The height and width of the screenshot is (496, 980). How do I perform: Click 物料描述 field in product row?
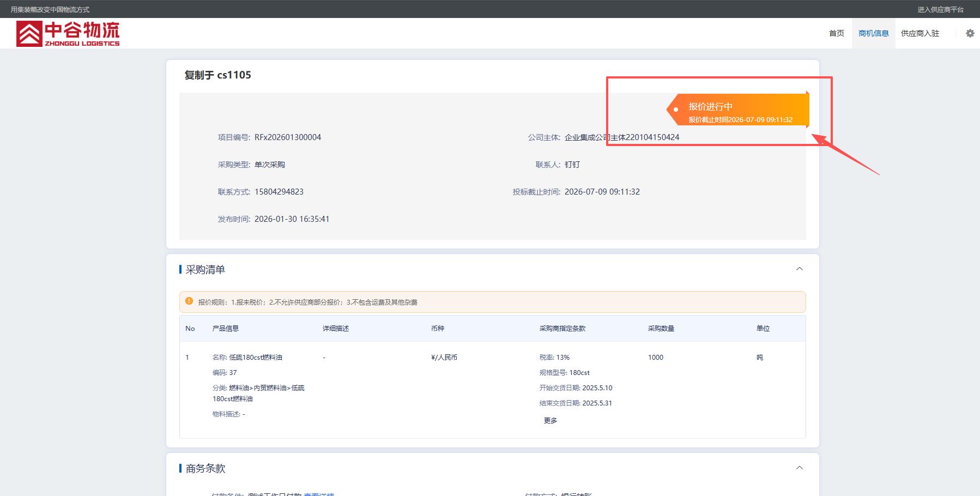click(x=229, y=414)
